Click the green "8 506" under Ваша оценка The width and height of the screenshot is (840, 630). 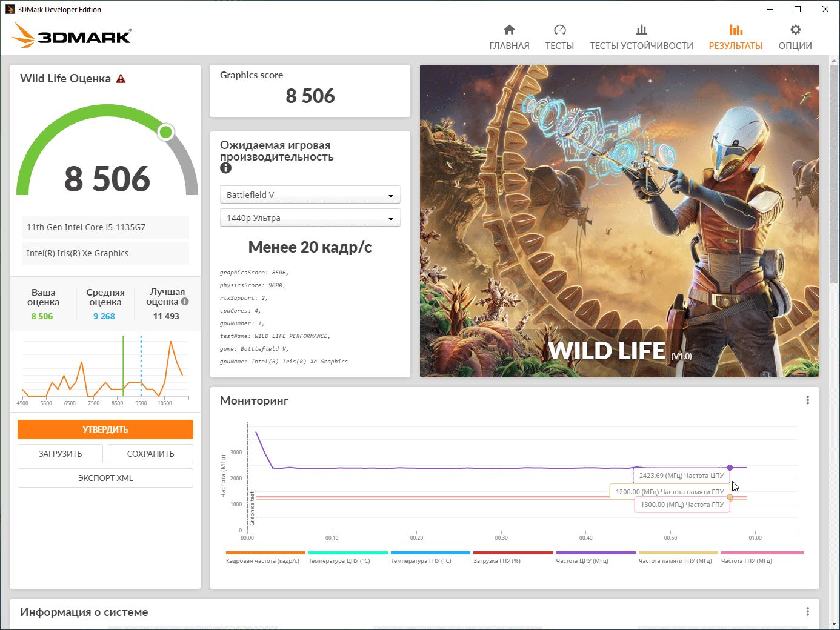(42, 316)
